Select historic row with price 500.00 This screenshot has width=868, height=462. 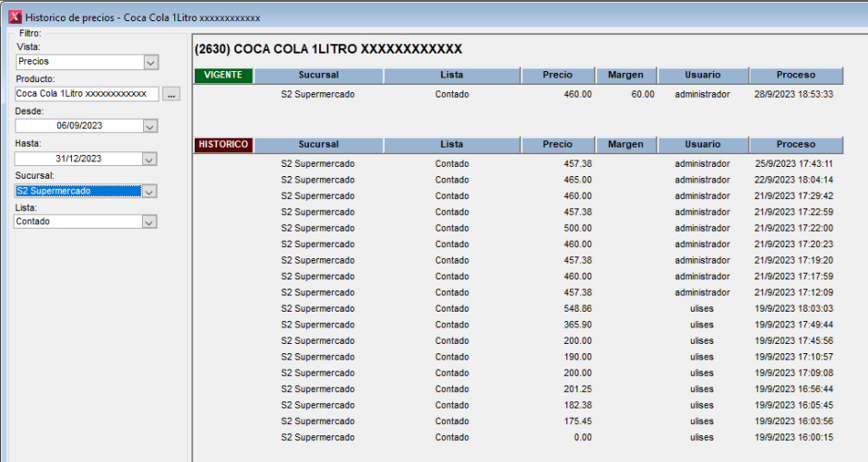517,228
